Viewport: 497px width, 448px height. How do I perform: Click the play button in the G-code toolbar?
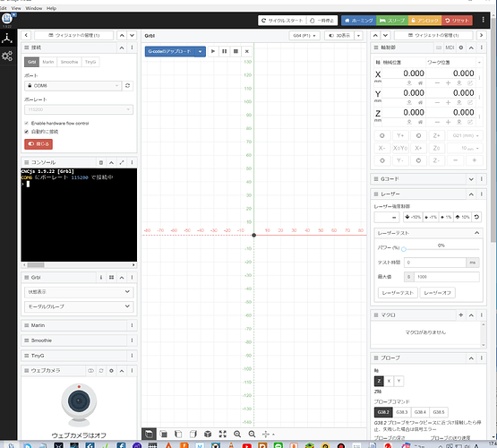point(213,51)
